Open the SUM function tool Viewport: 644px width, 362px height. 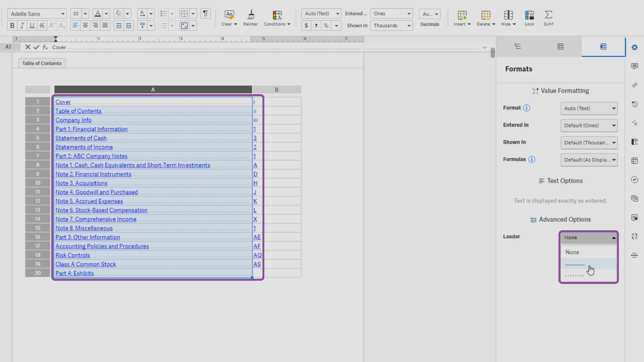[548, 18]
